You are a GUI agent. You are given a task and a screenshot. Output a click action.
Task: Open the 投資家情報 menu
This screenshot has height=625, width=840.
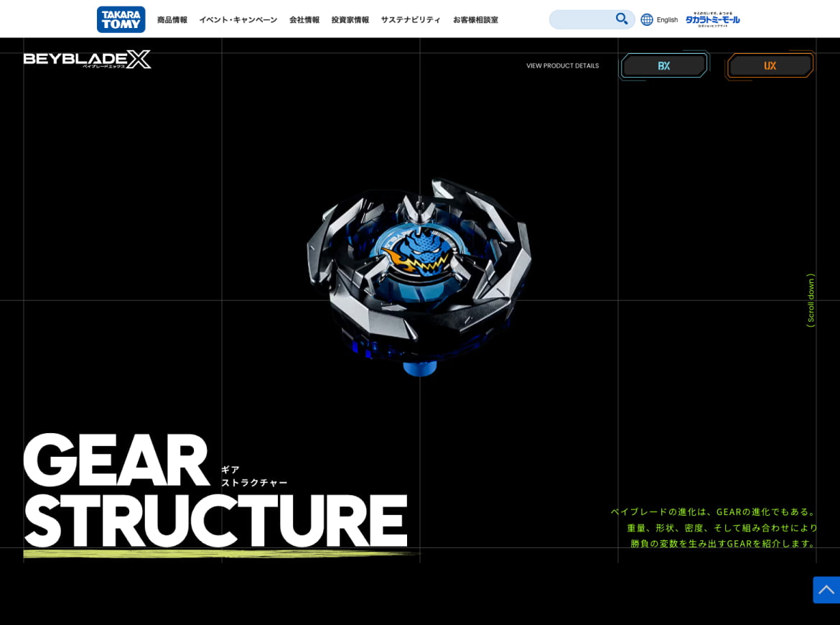[350, 20]
